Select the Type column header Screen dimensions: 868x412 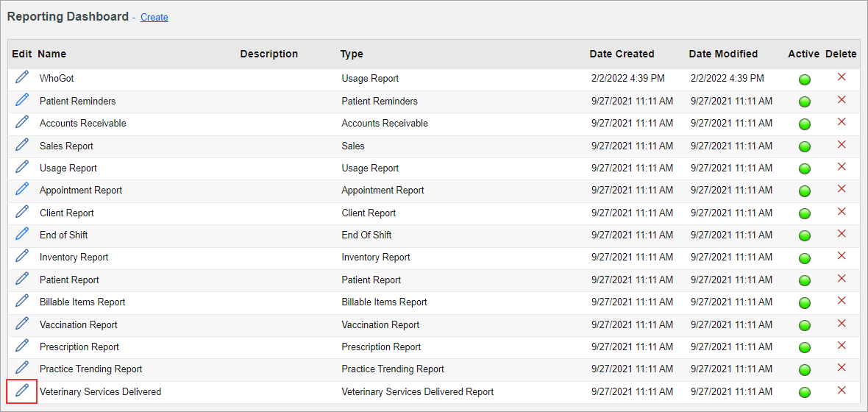(352, 54)
